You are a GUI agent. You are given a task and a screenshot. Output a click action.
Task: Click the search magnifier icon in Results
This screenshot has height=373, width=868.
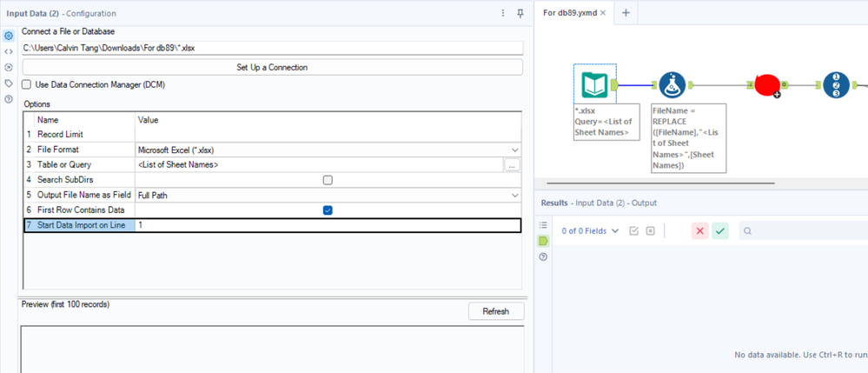click(747, 231)
